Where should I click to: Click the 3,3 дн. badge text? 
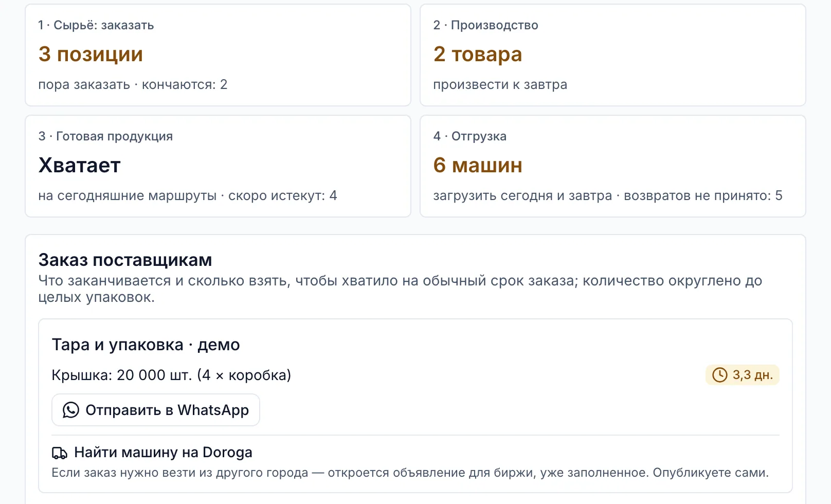tap(753, 375)
